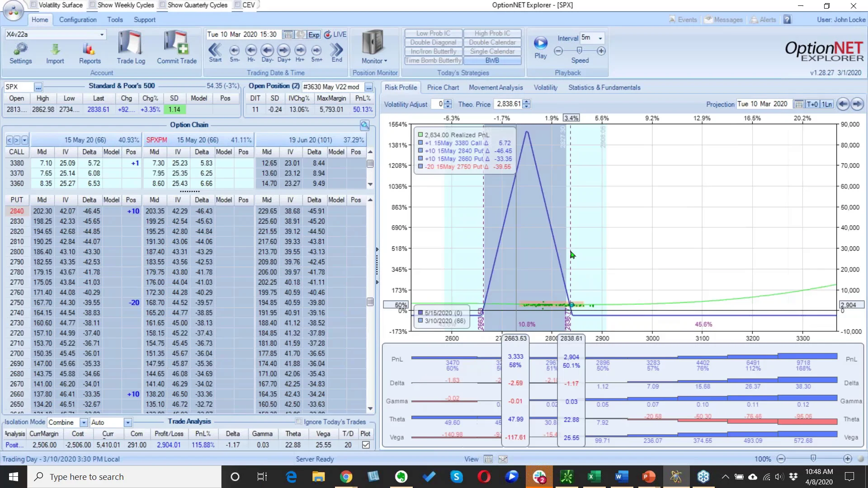Open the X4v22a account dropdown

(102, 35)
